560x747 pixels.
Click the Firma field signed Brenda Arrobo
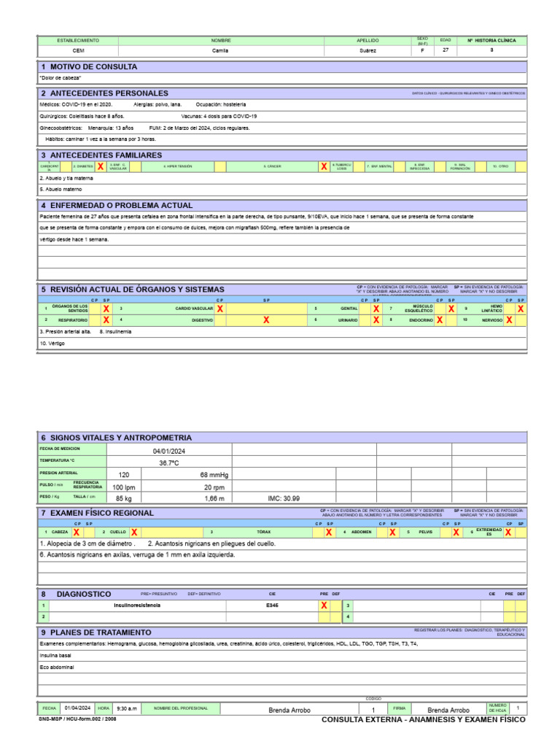448,711
